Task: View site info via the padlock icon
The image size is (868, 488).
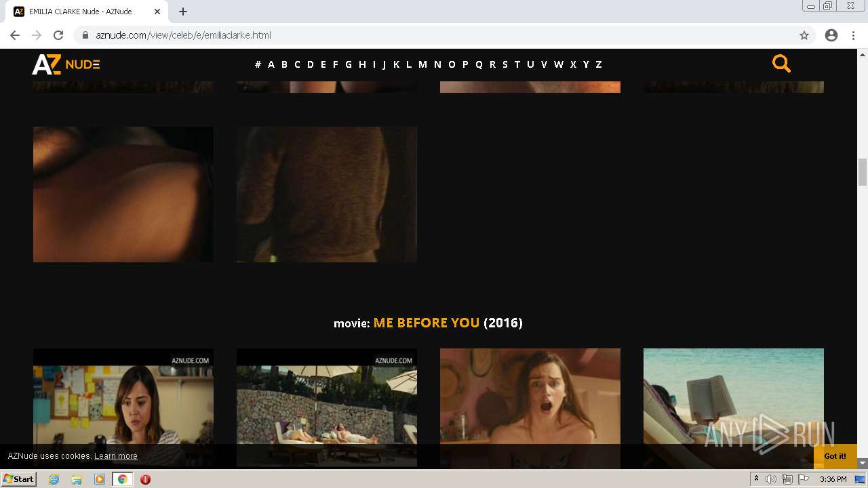Action: pos(85,35)
